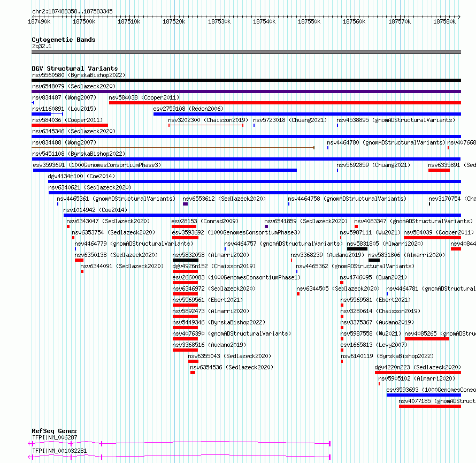Viewport: 476px width, 463px height.
Task: Click nsv5905102 (Almarri2020) label
Action: (x=417, y=378)
